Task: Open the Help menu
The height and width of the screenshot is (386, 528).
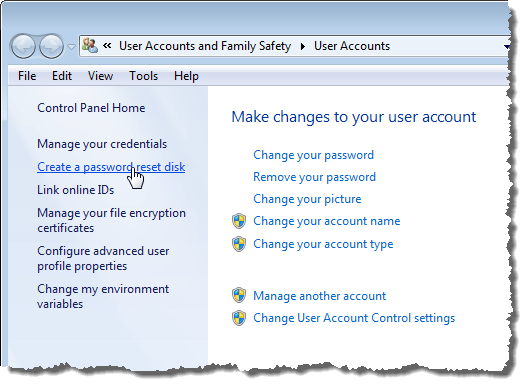Action: 186,76
